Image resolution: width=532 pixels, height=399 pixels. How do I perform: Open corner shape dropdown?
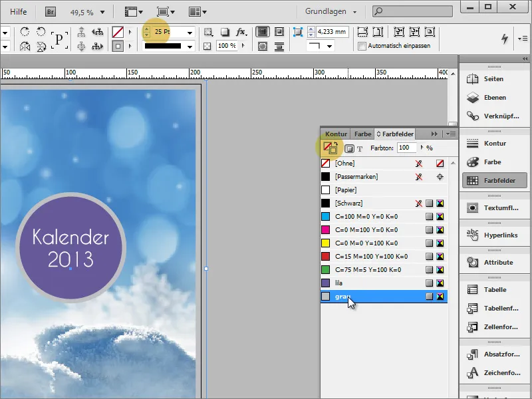click(x=329, y=46)
